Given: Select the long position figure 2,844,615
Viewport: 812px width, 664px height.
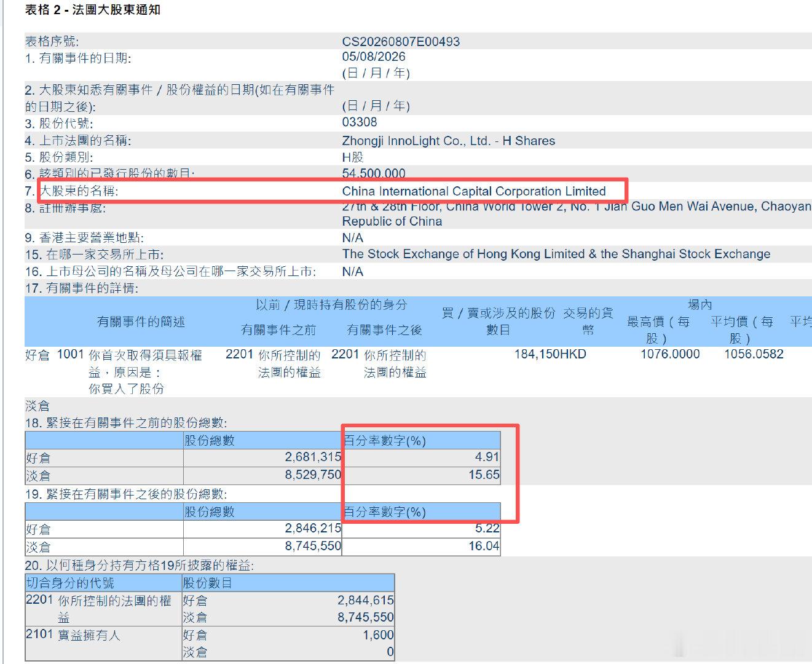Looking at the screenshot, I should [x=366, y=600].
